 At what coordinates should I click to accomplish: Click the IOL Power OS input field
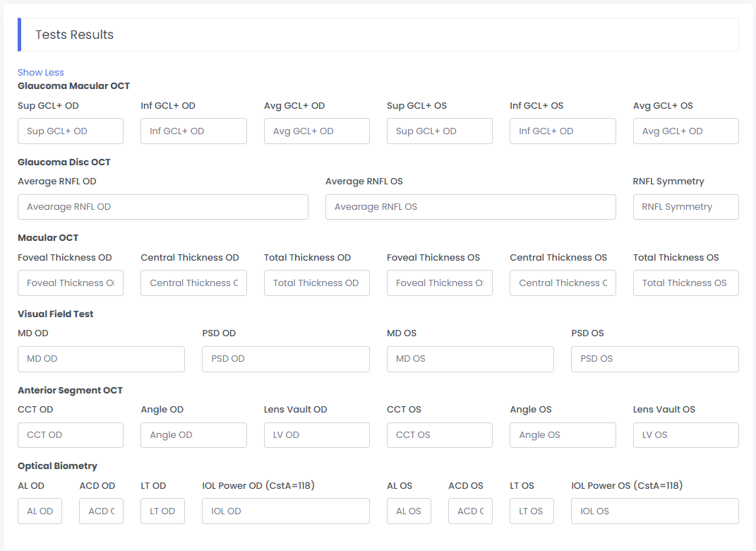pyautogui.click(x=654, y=511)
